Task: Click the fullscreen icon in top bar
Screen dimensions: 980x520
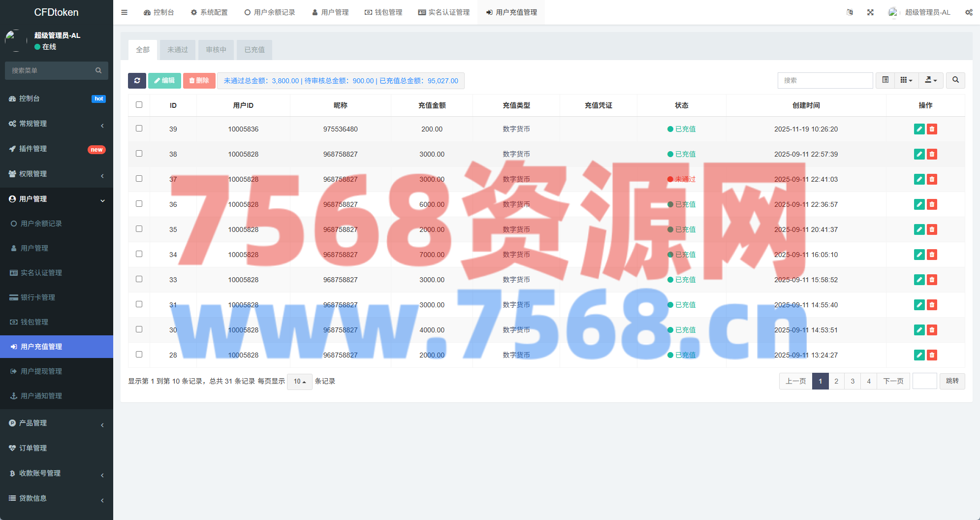Action: tap(870, 12)
